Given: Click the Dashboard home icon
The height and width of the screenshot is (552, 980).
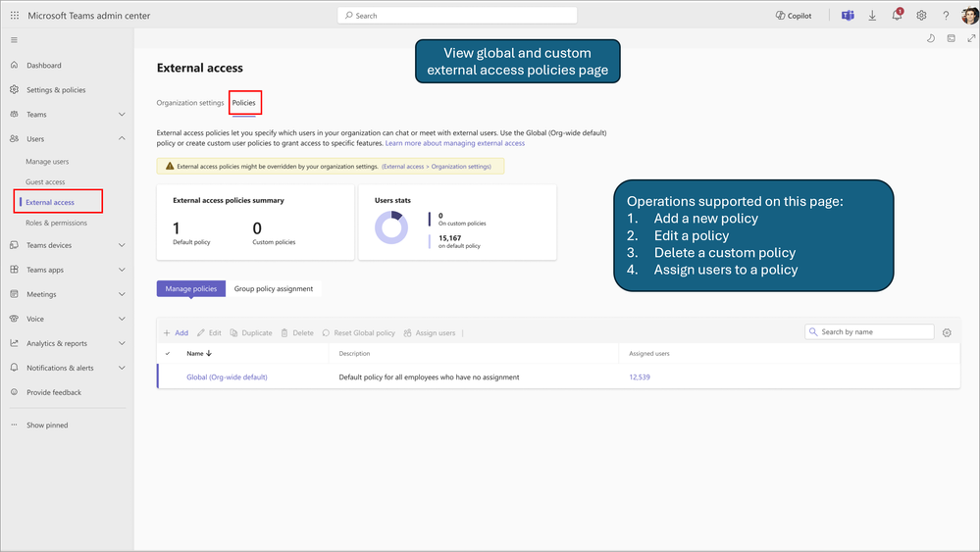Looking at the screenshot, I should click(x=15, y=65).
